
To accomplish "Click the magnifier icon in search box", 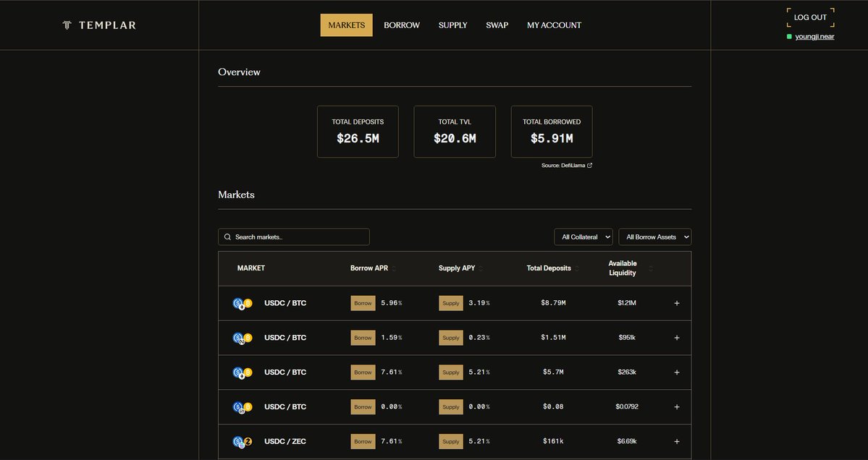I will point(227,237).
